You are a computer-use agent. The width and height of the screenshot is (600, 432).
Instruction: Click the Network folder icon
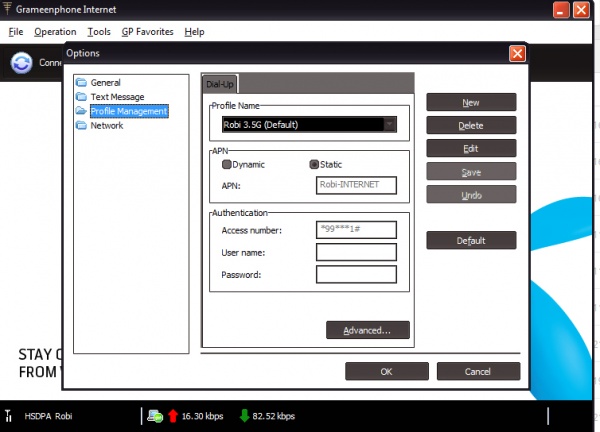pos(81,125)
